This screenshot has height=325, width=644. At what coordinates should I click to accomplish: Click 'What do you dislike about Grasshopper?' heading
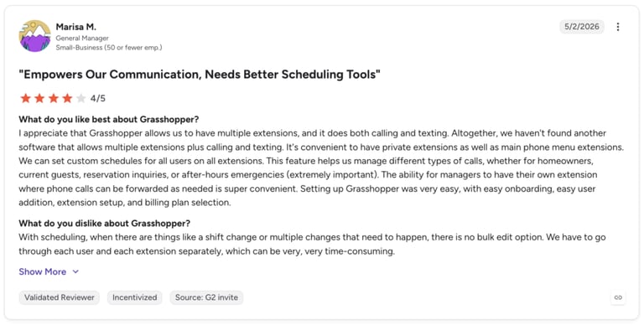coord(104,224)
